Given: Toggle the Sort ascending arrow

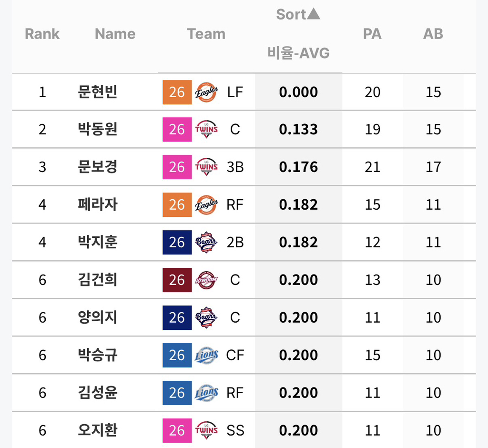Looking at the screenshot, I should [x=314, y=14].
